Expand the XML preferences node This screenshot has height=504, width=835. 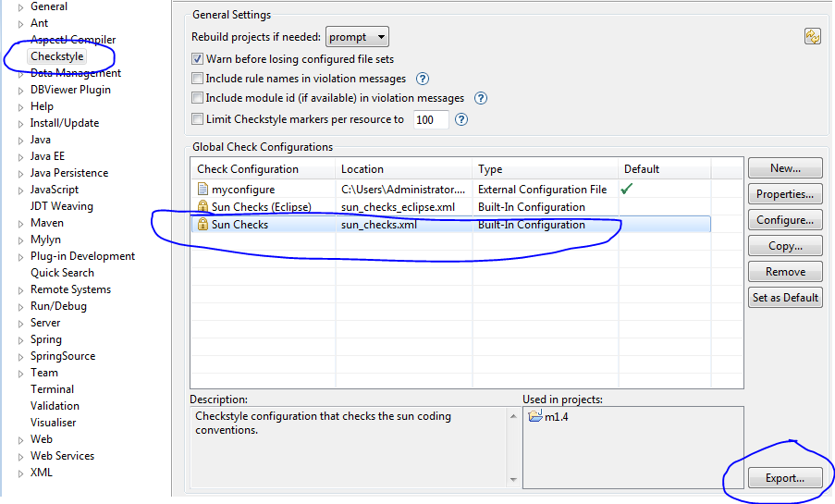20,473
